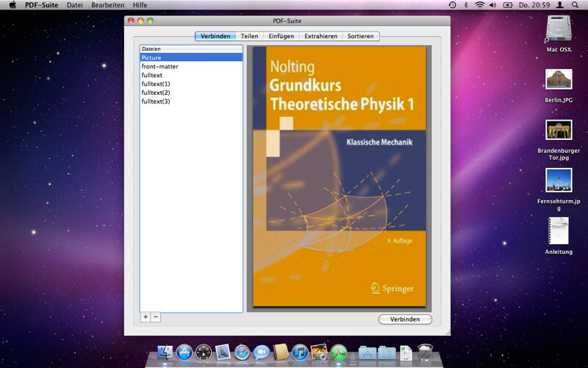Open the Mail stamp icon in Dock
This screenshot has width=588, height=368.
click(x=223, y=353)
